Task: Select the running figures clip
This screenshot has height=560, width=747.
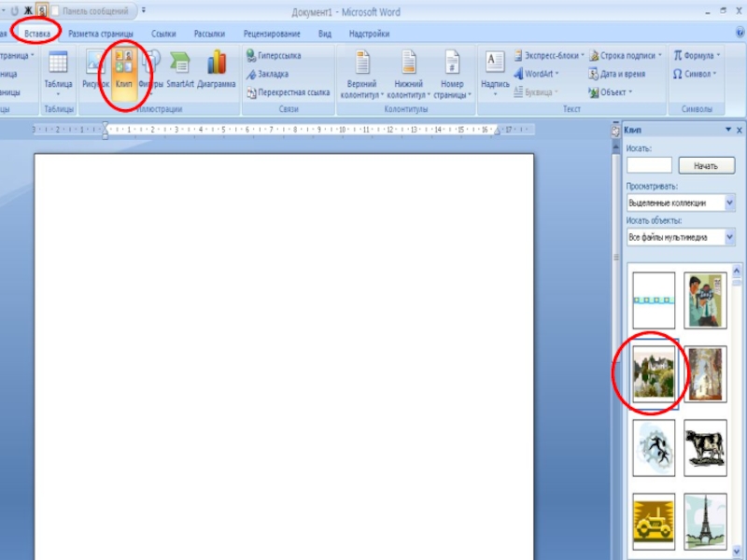Action: tap(654, 448)
